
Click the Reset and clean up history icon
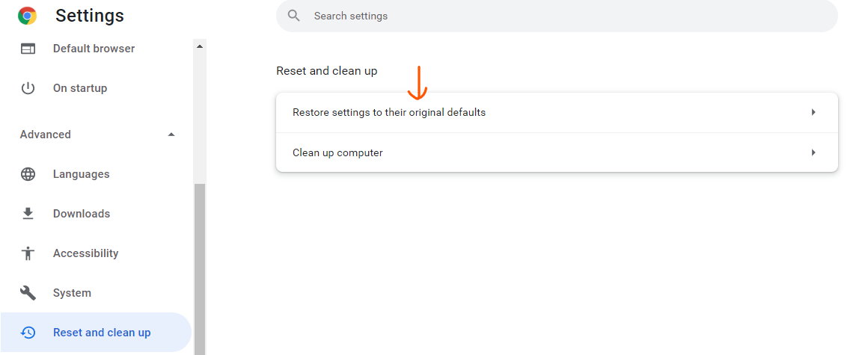(x=28, y=333)
